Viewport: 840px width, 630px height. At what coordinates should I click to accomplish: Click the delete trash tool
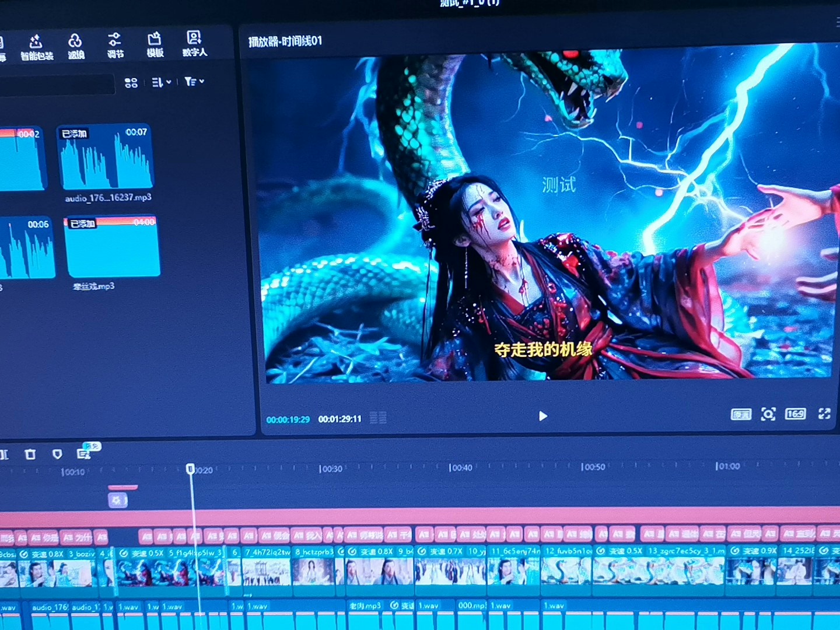coord(30,454)
